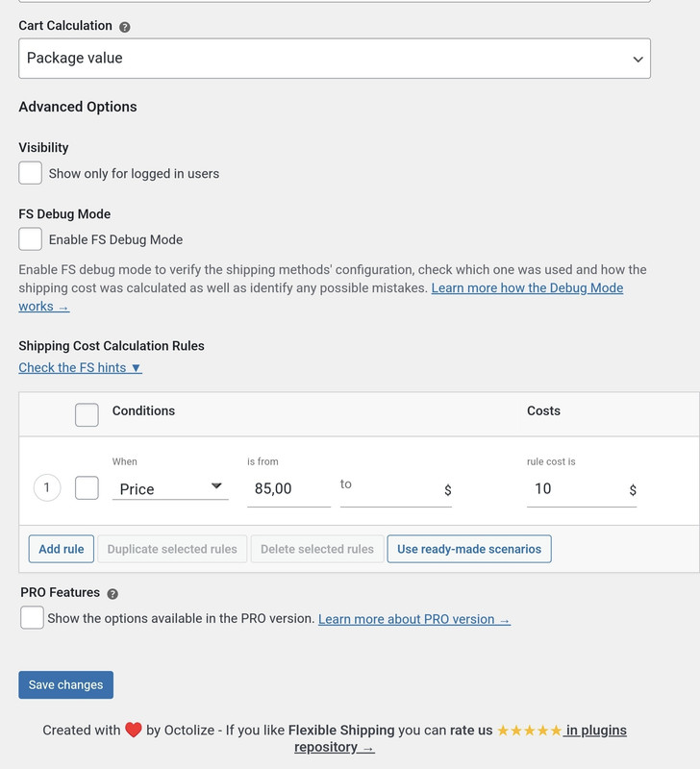This screenshot has height=769, width=700.
Task: Open Learn more about PRO version link
Action: point(414,619)
